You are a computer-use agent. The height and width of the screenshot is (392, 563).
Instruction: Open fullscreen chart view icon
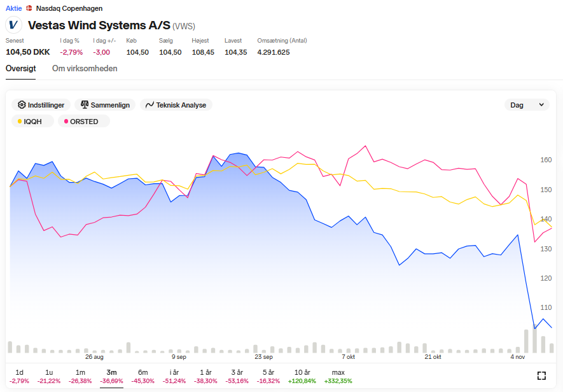(541, 375)
